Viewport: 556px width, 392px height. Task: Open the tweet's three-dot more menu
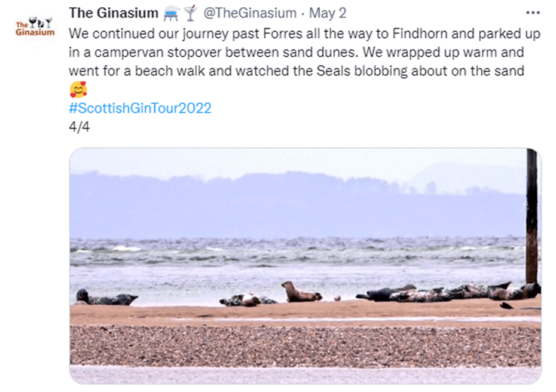532,13
